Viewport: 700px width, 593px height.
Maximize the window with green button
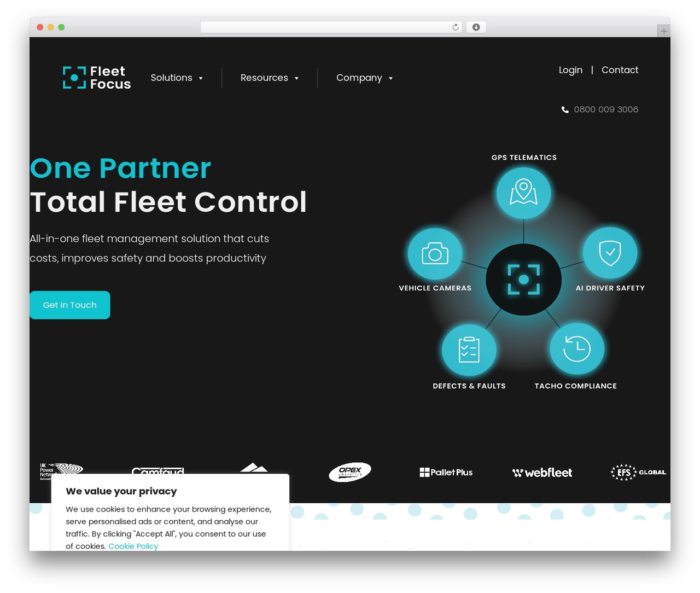[x=61, y=27]
